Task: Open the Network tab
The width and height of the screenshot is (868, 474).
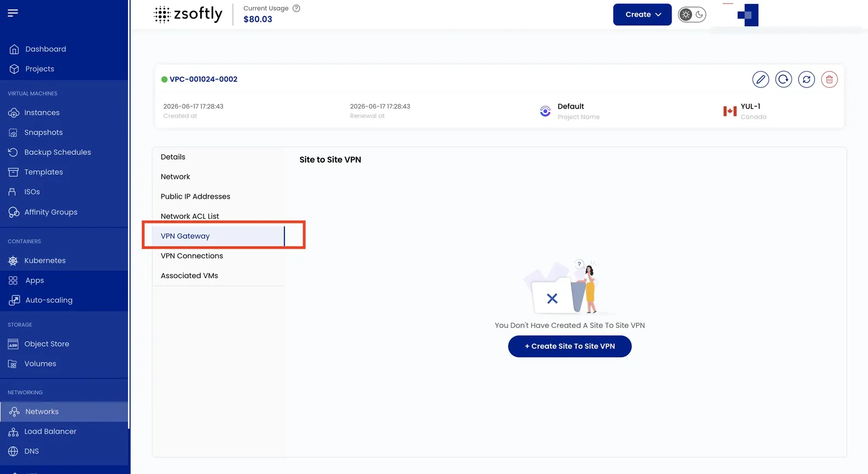Action: coord(218,177)
